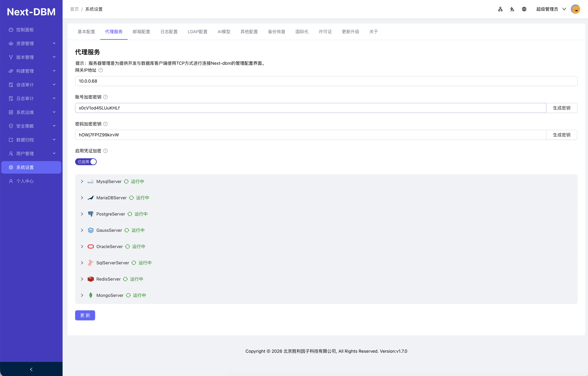
Task: Expand the MariaDBServer row chevron
Action: (82, 198)
